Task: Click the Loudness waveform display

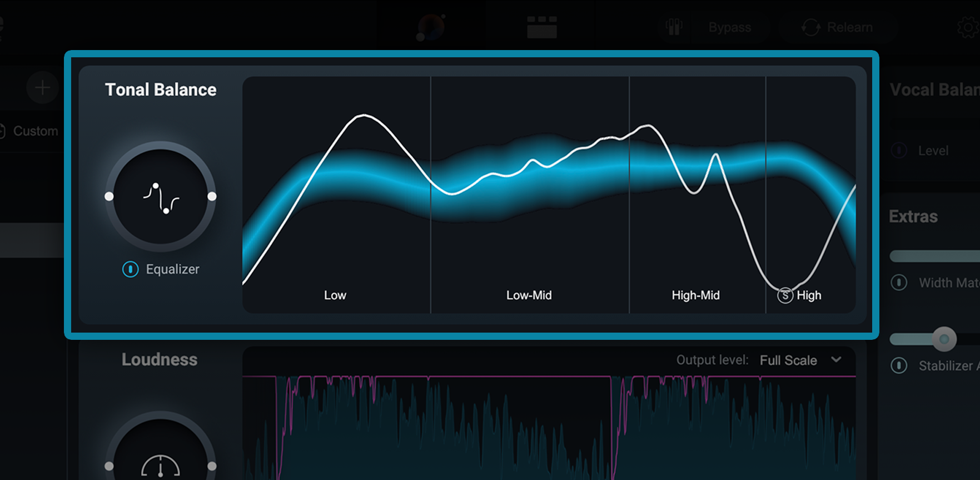Action: (549, 427)
